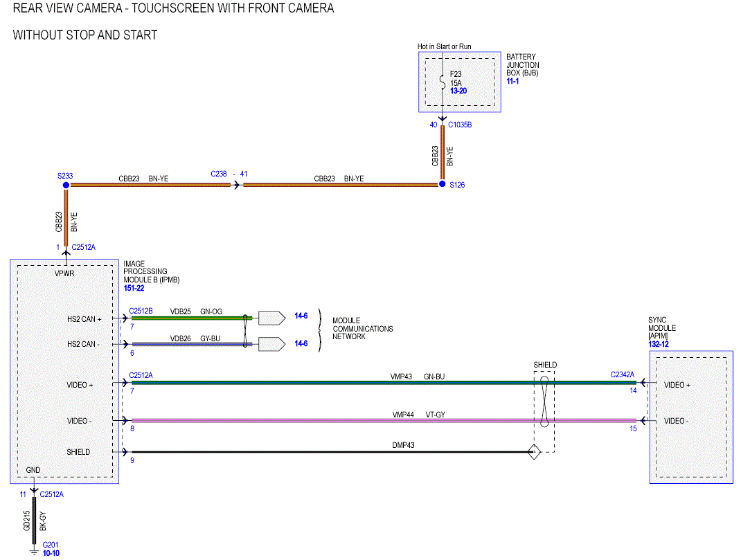Click pin 40 at C1035B
The height and width of the screenshot is (560, 750).
[x=434, y=125]
